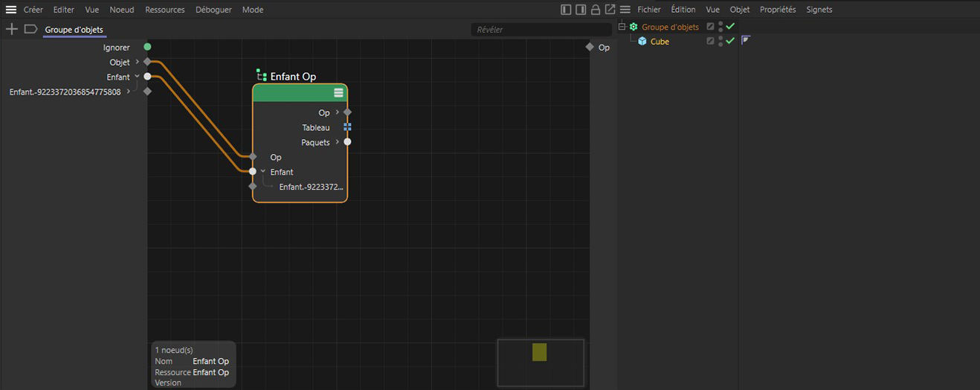The image size is (980, 390).
Task: Toggle the green check for Cube
Action: 730,41
